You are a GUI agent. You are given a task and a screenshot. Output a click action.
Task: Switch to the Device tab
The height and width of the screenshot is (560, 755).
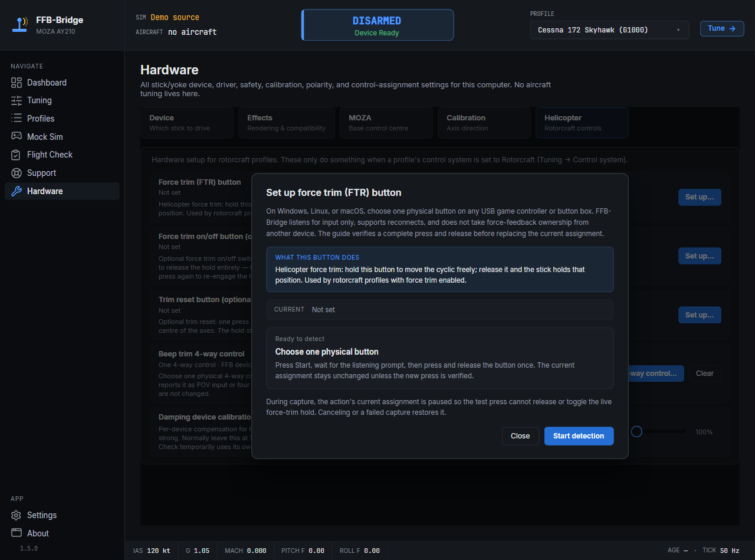click(x=187, y=123)
